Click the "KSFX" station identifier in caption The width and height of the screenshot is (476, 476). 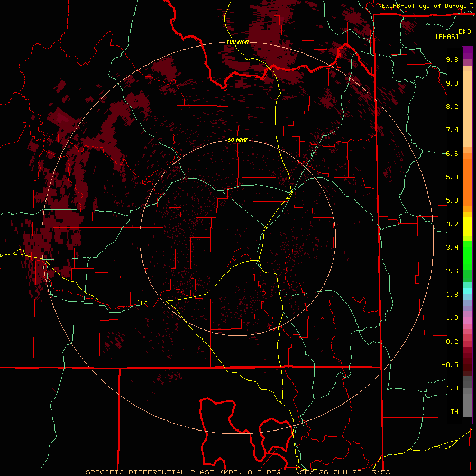305,472
